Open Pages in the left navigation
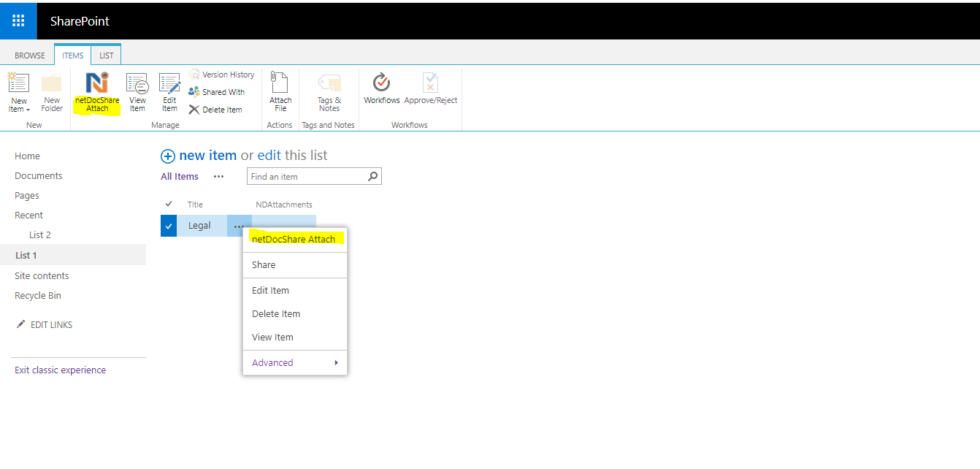The image size is (980, 469). (27, 195)
